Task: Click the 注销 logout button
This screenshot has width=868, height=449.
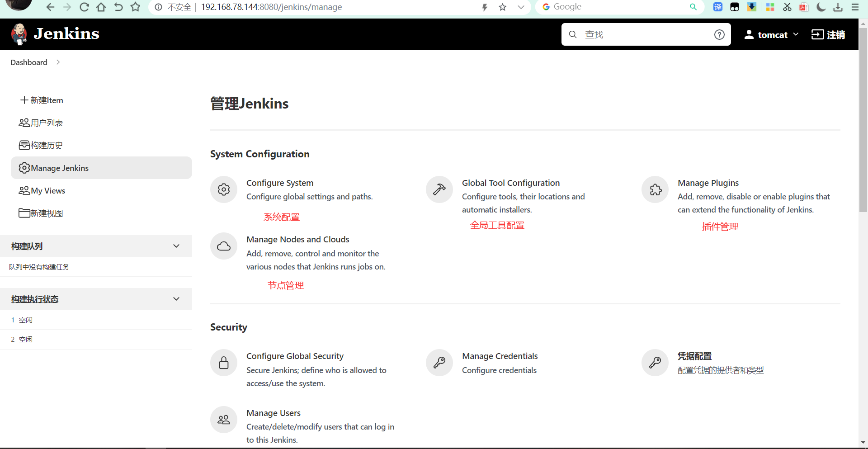Action: 828,35
